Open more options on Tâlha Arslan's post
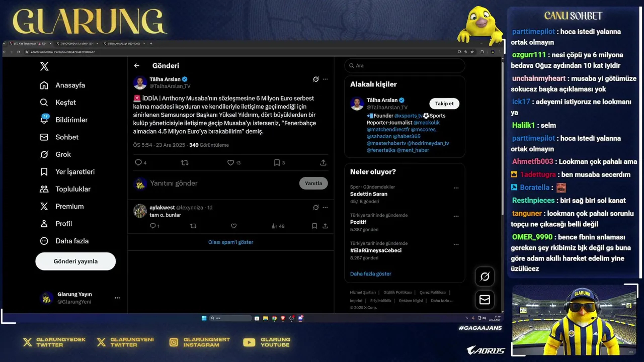Image resolution: width=644 pixels, height=362 pixels. pyautogui.click(x=325, y=79)
